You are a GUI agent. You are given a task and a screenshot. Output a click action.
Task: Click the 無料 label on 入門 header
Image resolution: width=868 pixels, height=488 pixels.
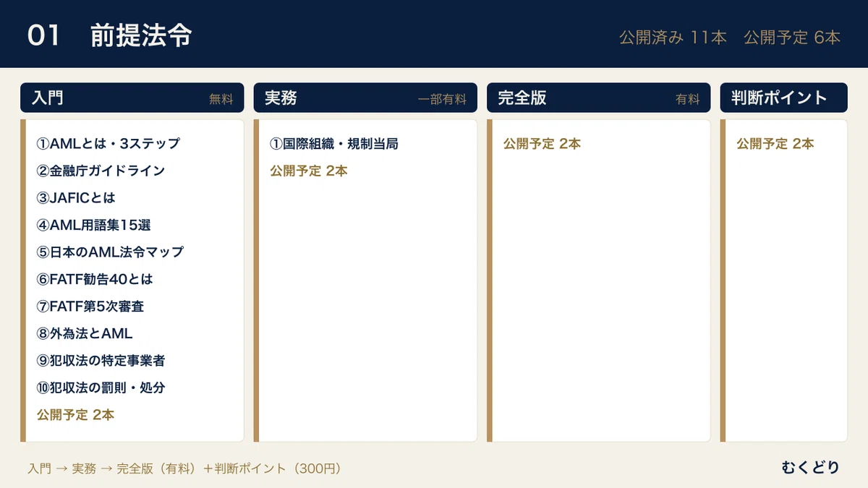[221, 100]
